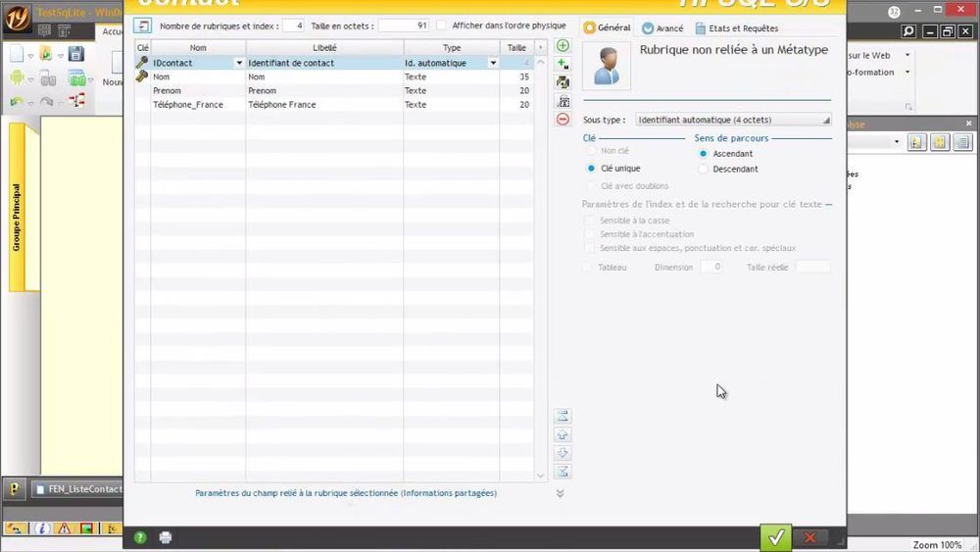
Task: Move the selected item down one row
Action: (x=562, y=453)
